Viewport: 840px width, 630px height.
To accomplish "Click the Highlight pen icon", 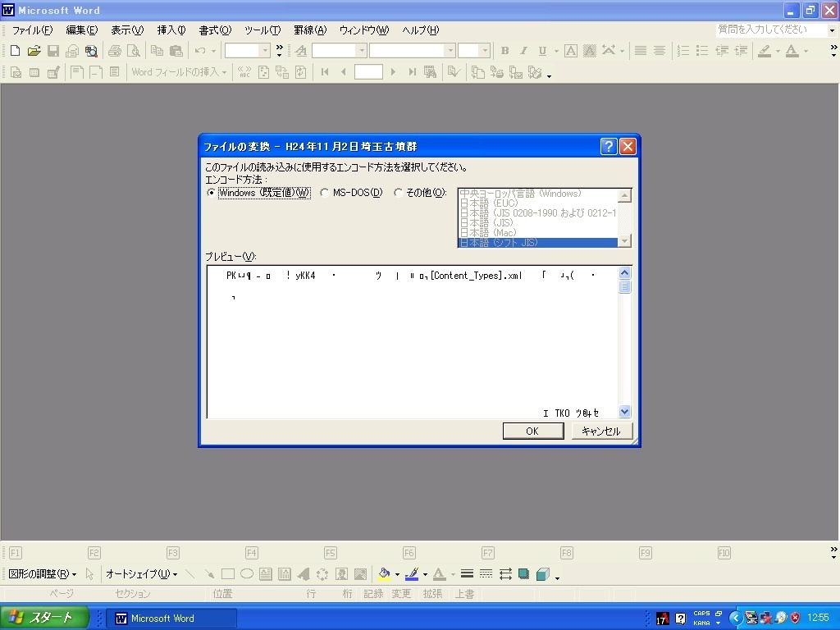I will (x=765, y=51).
